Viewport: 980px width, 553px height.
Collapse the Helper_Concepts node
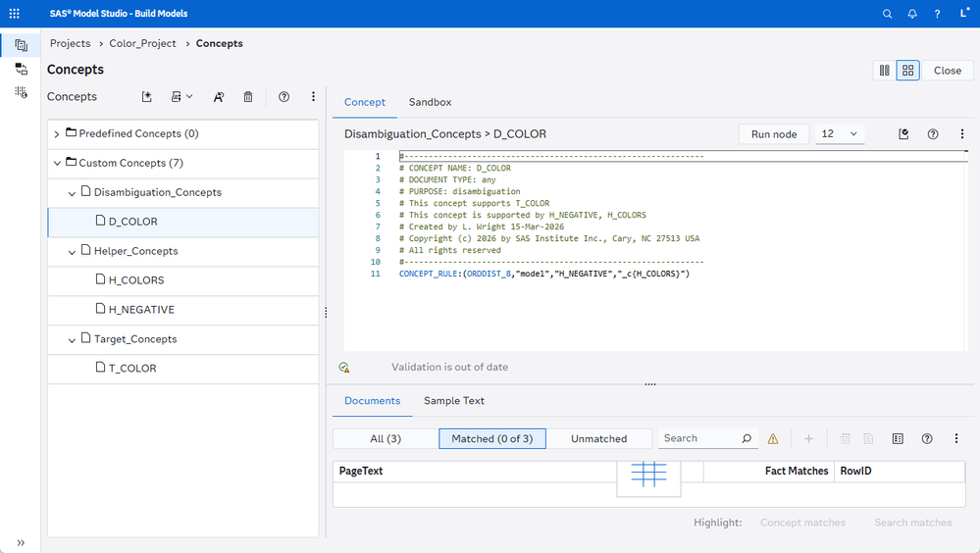(x=72, y=252)
